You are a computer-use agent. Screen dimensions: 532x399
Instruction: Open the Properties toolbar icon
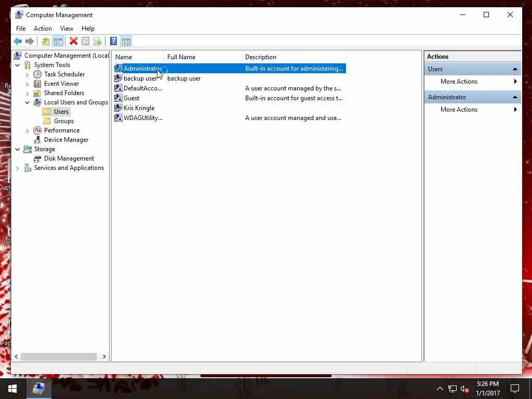click(x=86, y=42)
